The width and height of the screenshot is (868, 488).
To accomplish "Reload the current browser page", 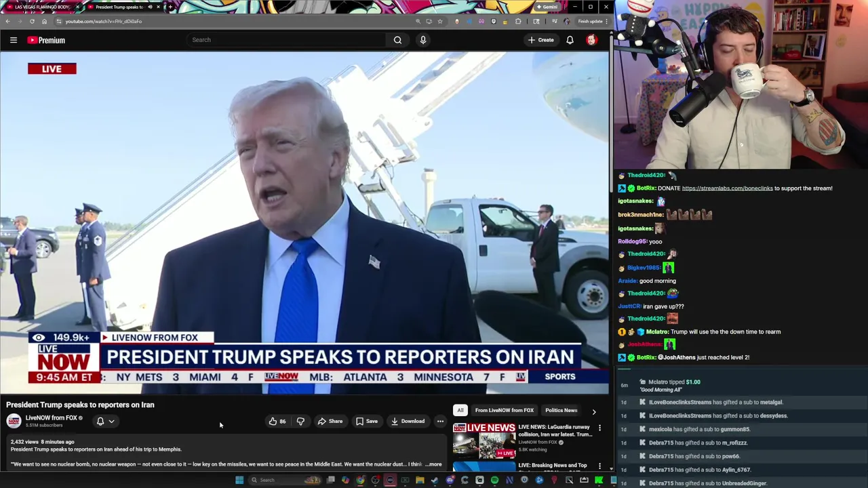I will pyautogui.click(x=32, y=21).
